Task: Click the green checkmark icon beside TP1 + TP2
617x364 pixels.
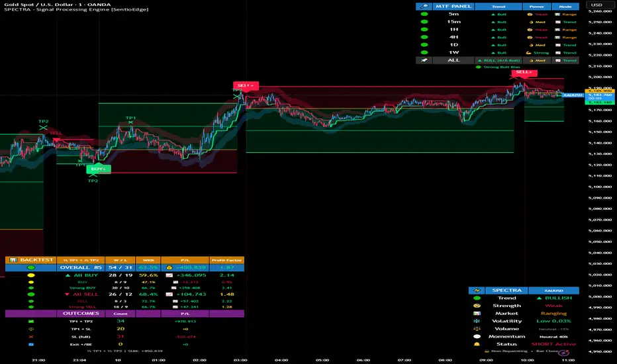Action: coord(31,322)
